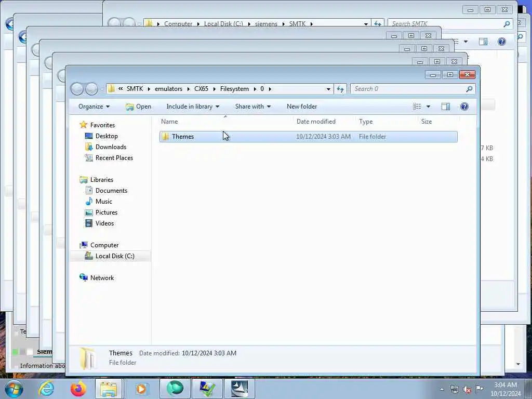This screenshot has height=399, width=532.
Task: Select Music library
Action: click(x=104, y=202)
